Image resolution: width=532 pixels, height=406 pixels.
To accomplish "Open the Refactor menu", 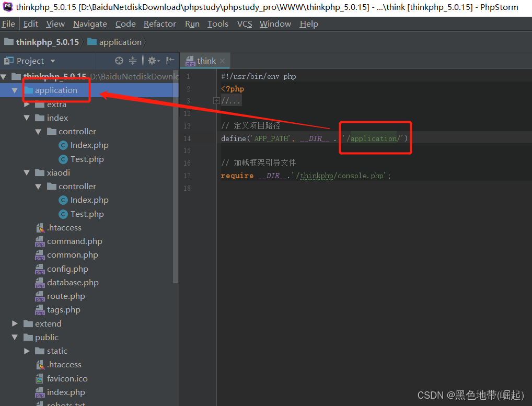I will pos(159,24).
